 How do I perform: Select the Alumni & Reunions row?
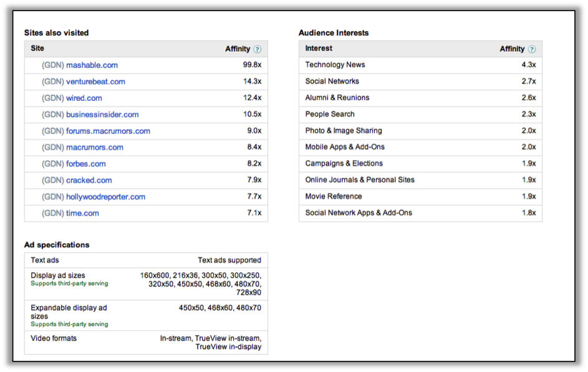coord(420,98)
